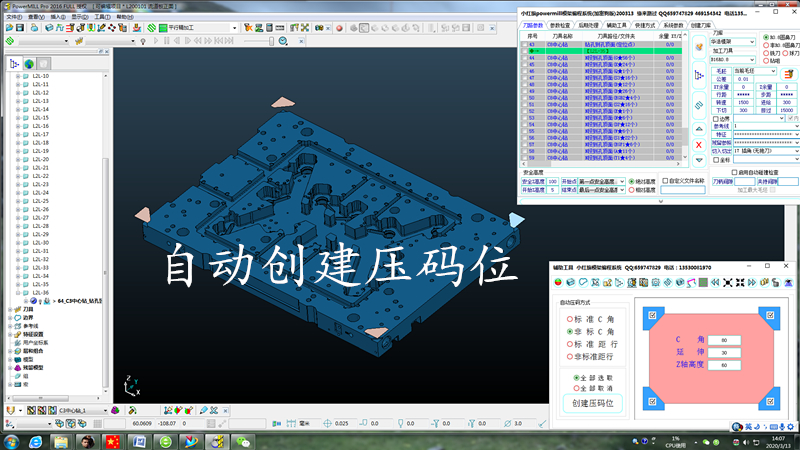Screen dimensions: 800x450
Task: Click simulation play button in playback toolbar
Action: coord(156,41)
